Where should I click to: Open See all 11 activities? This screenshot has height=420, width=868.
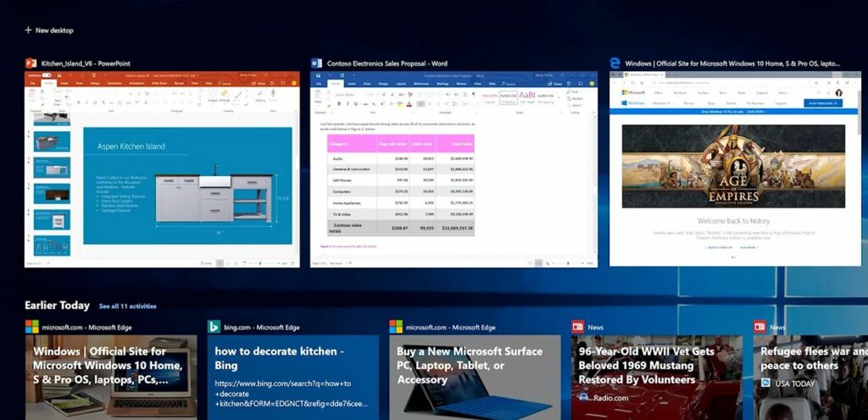coord(127,307)
